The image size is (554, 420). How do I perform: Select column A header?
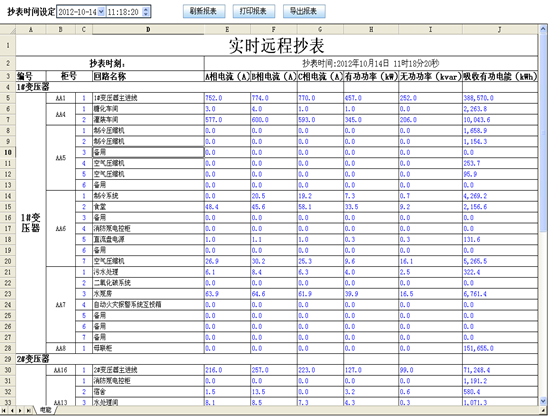(31, 30)
